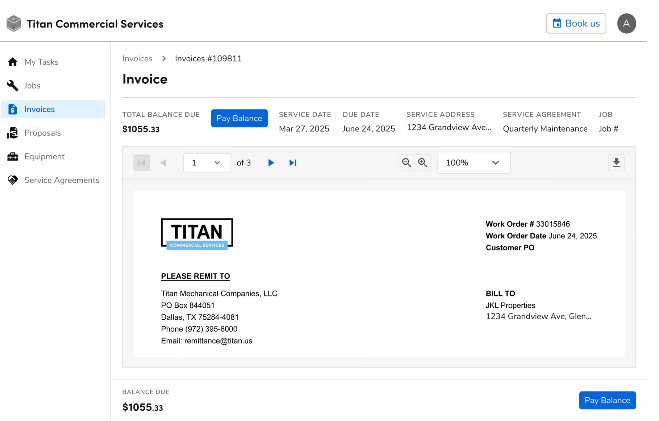Click the calendar icon in Book us
The image size is (659, 421).
coord(557,24)
